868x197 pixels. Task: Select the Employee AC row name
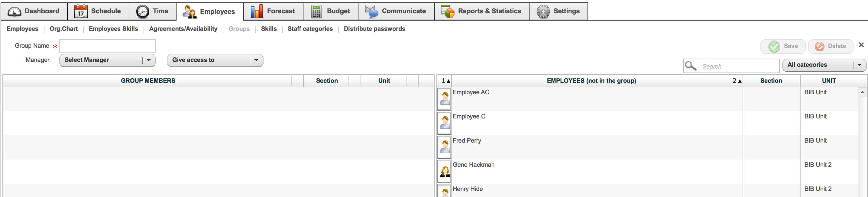[x=471, y=92]
